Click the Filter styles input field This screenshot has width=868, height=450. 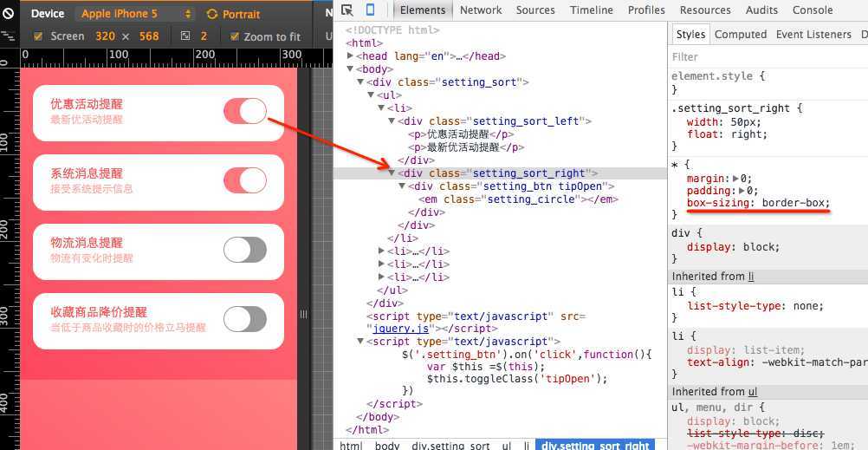769,56
